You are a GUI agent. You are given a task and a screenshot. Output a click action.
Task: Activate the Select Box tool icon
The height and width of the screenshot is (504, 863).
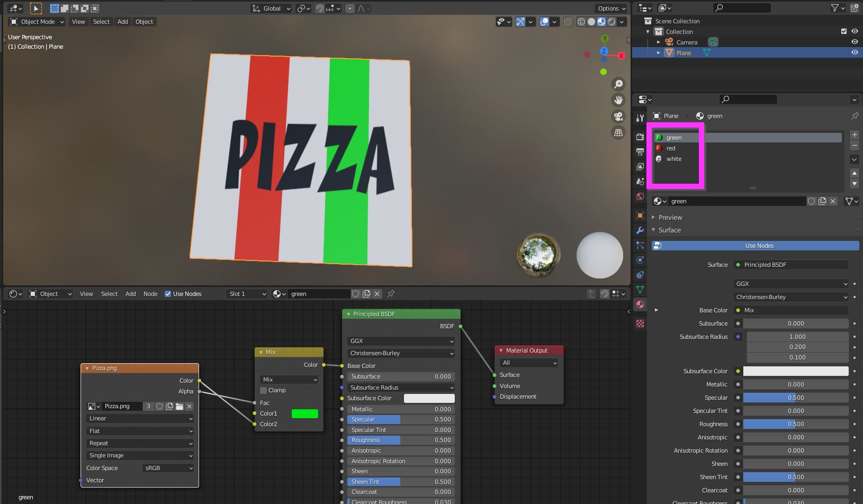click(55, 8)
